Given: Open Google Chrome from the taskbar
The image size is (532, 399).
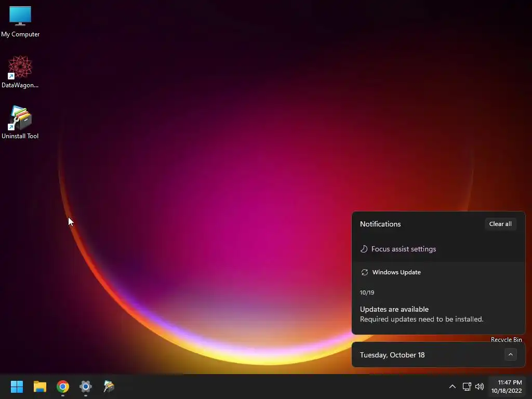Looking at the screenshot, I should coord(63,387).
